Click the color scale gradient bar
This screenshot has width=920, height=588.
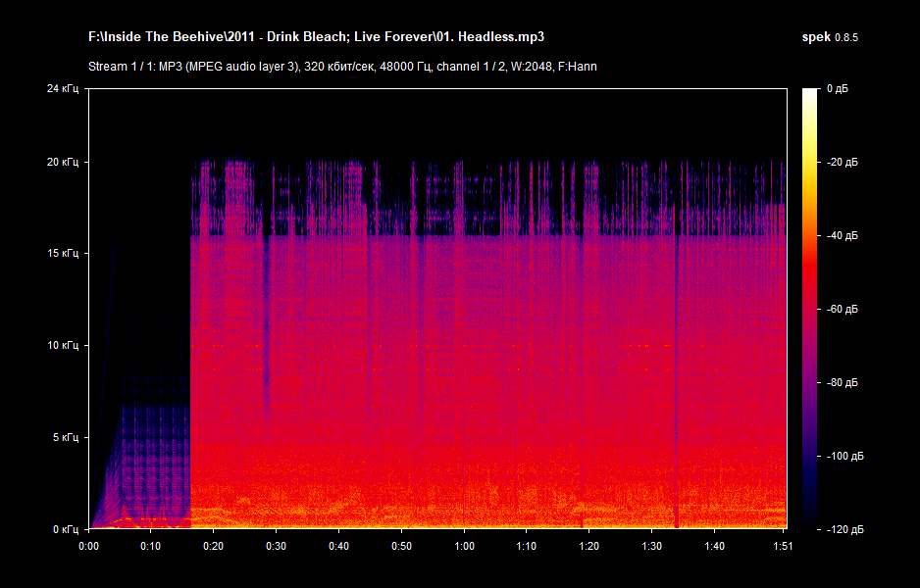click(x=810, y=308)
